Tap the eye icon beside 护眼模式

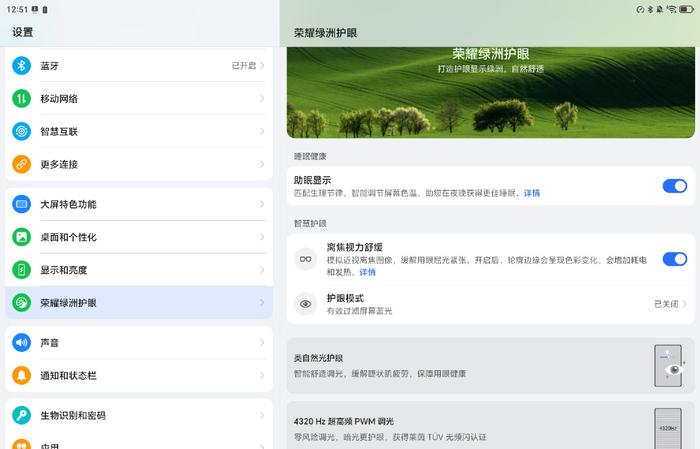pyautogui.click(x=305, y=304)
